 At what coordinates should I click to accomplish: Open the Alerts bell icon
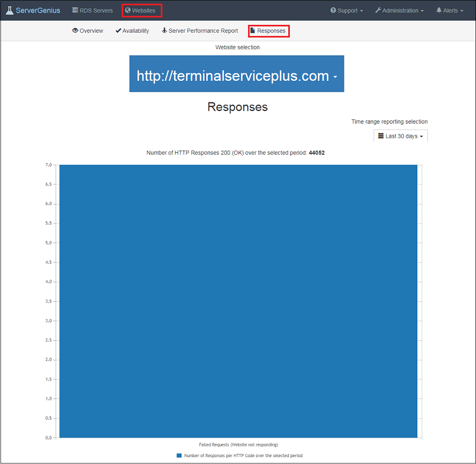438,10
